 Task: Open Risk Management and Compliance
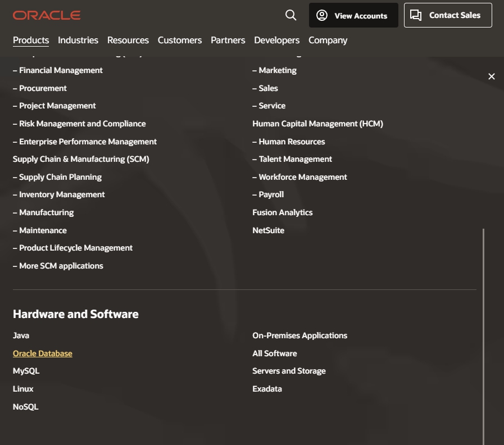pos(79,124)
